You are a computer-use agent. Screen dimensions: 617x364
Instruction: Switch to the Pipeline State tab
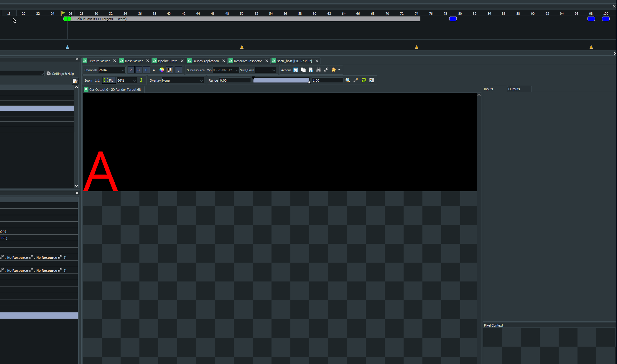pyautogui.click(x=167, y=61)
